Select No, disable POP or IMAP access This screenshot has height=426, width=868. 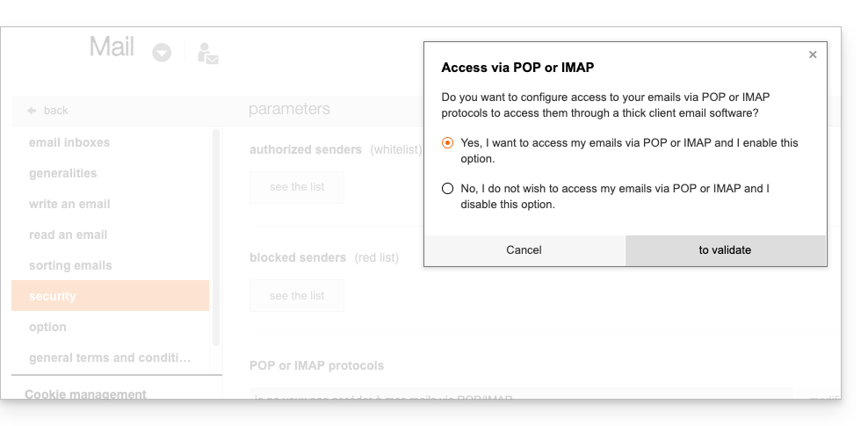coord(448,188)
